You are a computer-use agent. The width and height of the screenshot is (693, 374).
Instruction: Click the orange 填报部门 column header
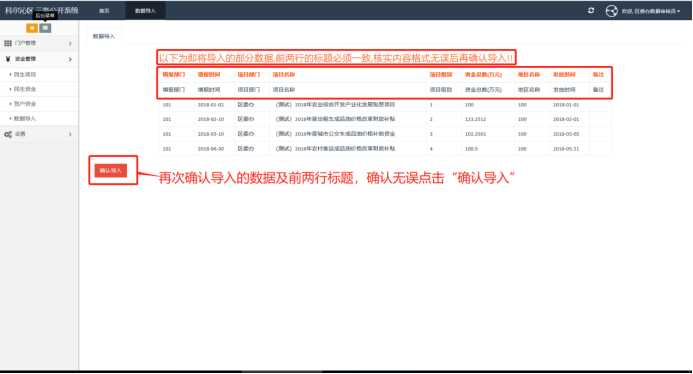(174, 75)
